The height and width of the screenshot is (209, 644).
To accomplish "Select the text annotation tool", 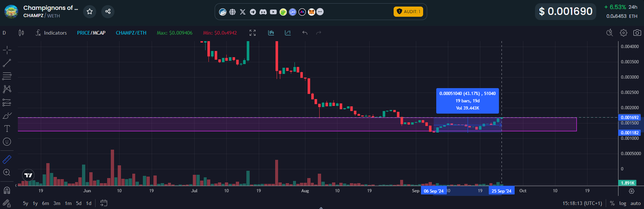I will [x=7, y=129].
